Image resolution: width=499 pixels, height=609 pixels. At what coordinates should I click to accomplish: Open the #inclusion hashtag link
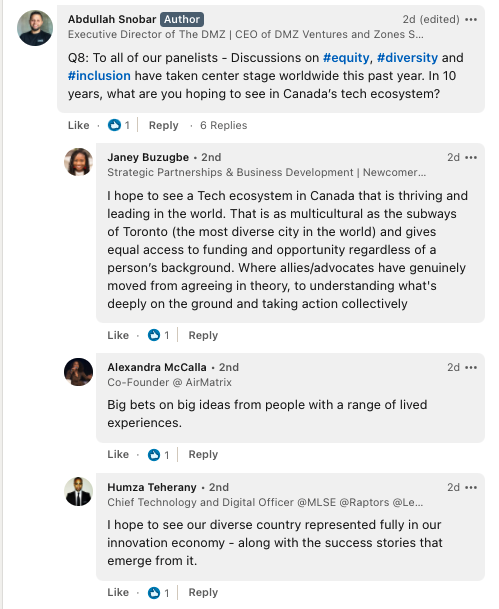(99, 75)
